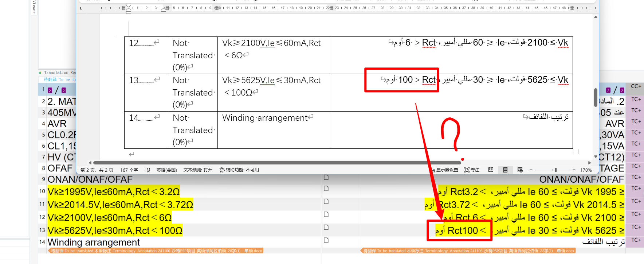The image size is (644, 264).
Task: Change language 英语(美国) in status bar
Action: (x=166, y=170)
